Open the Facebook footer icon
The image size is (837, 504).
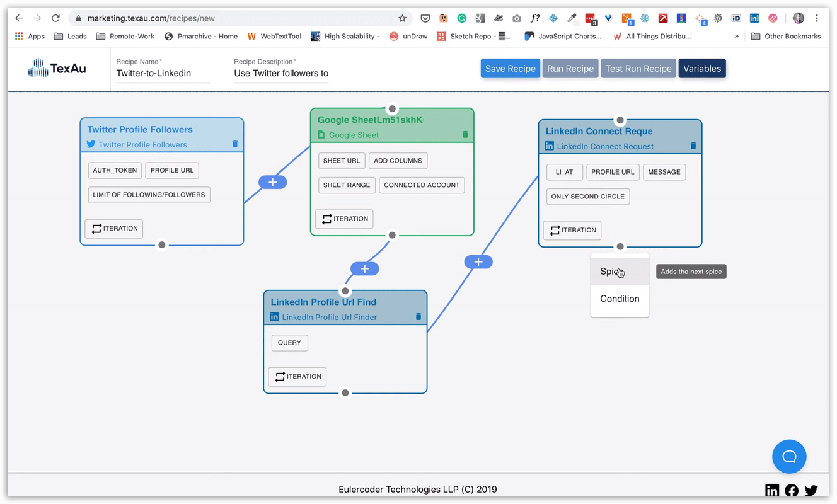[x=792, y=490]
